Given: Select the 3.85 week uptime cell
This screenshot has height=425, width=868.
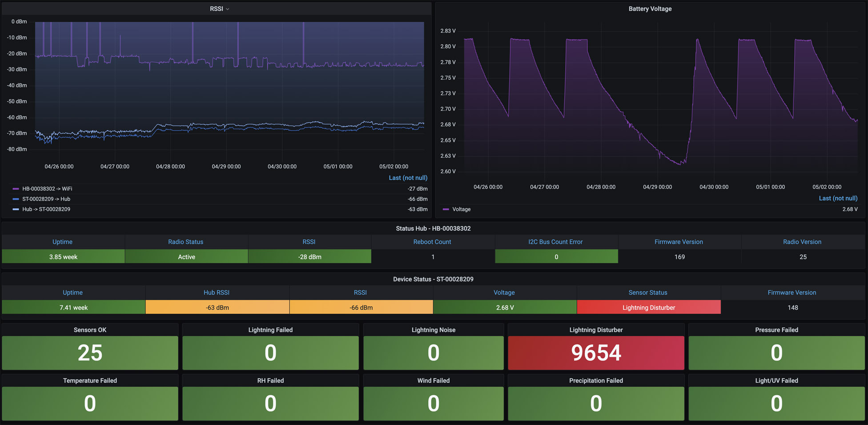Looking at the screenshot, I should coord(63,257).
